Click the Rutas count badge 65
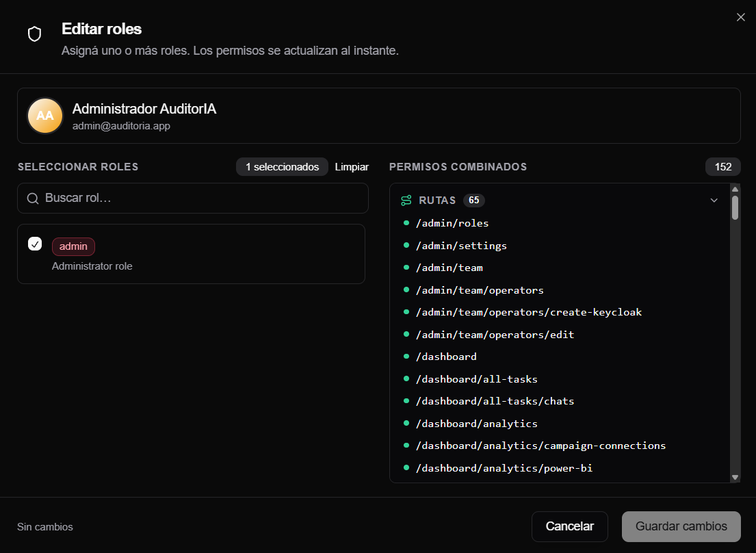Viewport: 756px width, 553px height. coord(474,200)
